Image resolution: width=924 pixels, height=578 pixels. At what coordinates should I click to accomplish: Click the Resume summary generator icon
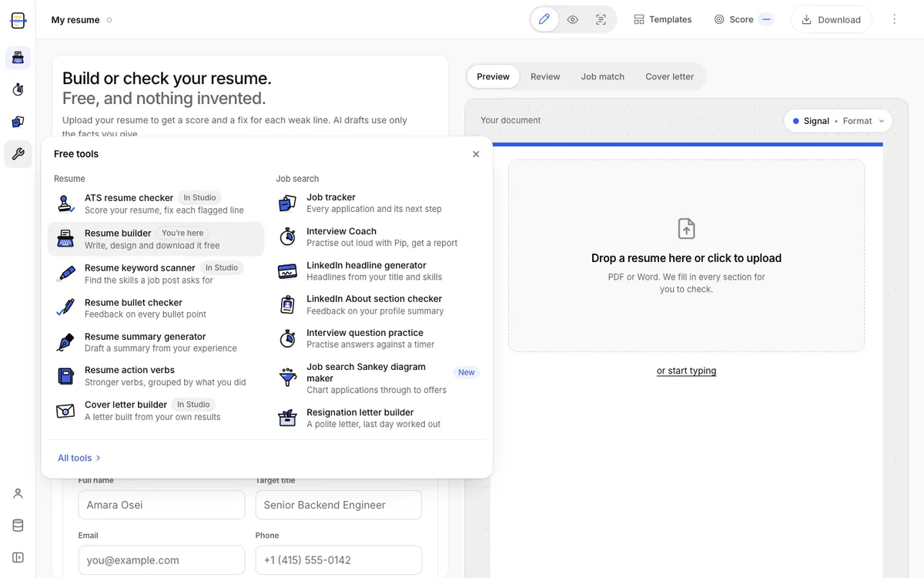[x=66, y=342]
